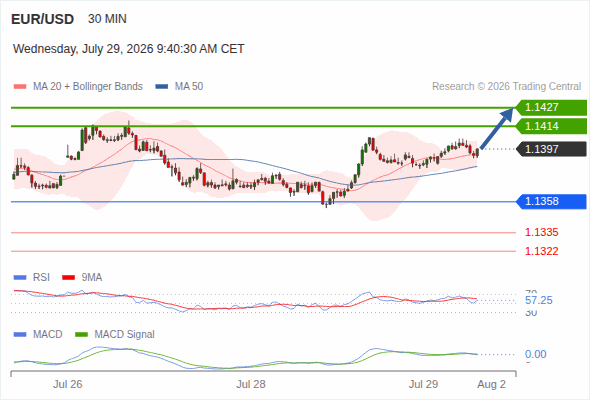Click the Research Trading Central copyright text

(x=506, y=87)
